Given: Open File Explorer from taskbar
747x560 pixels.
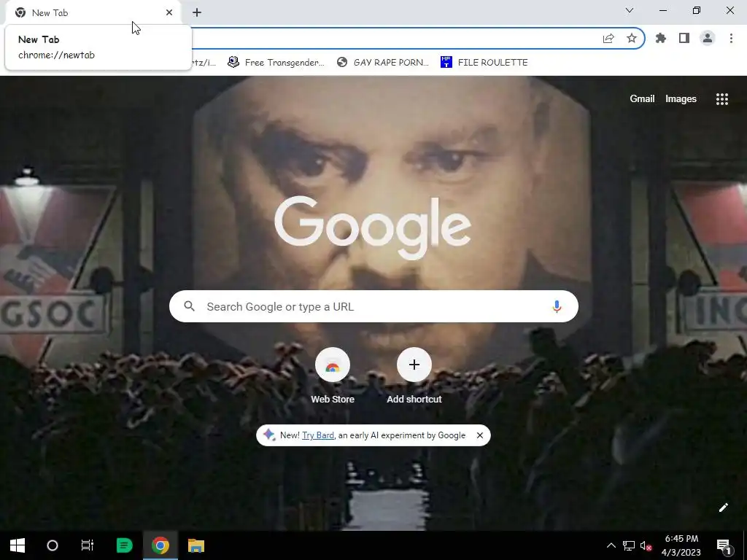Looking at the screenshot, I should [196, 545].
